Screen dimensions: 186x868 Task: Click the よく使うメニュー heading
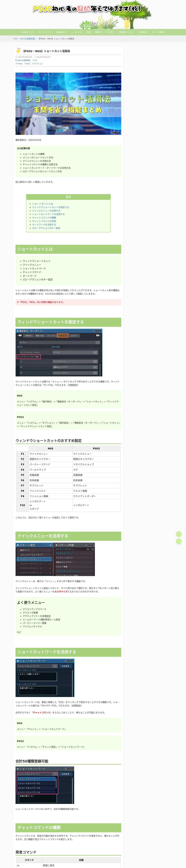pos(31,603)
